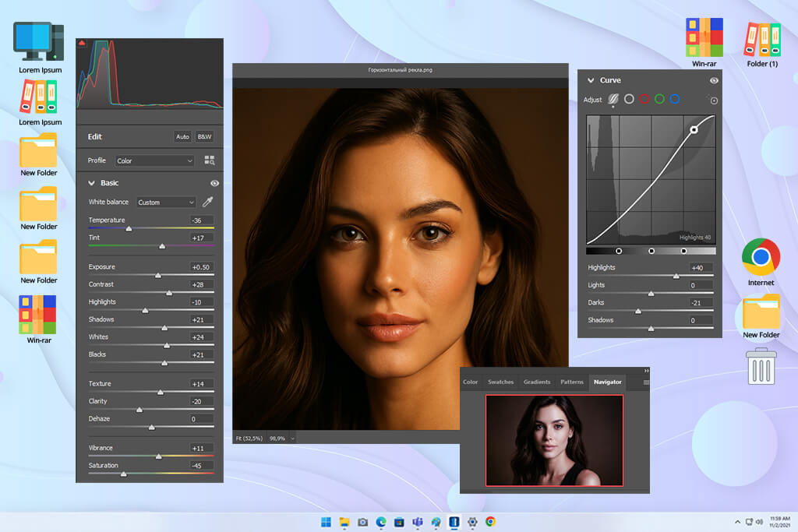This screenshot has width=798, height=532.
Task: Select the Navigator tab
Action: tap(608, 382)
